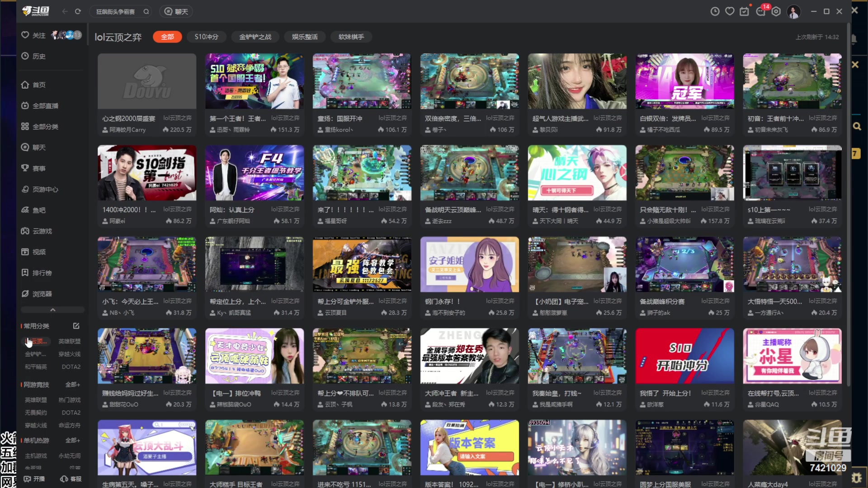Click stream title 双倍亲密度，三倍...
This screenshot has width=868, height=488.
point(453,118)
